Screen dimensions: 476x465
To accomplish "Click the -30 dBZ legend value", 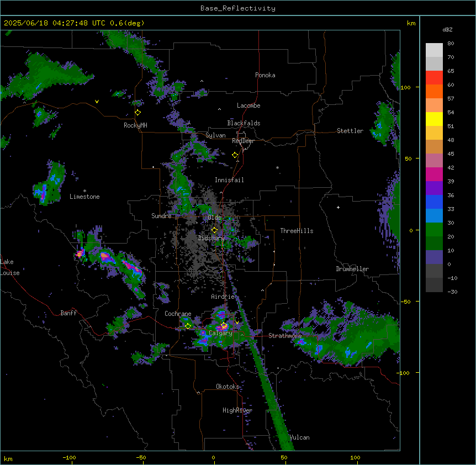I will coord(452,292).
